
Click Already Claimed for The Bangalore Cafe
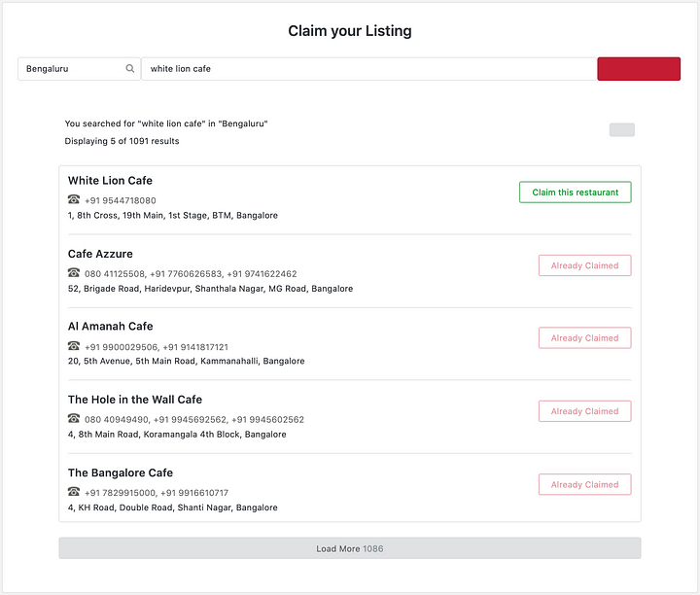(x=584, y=484)
